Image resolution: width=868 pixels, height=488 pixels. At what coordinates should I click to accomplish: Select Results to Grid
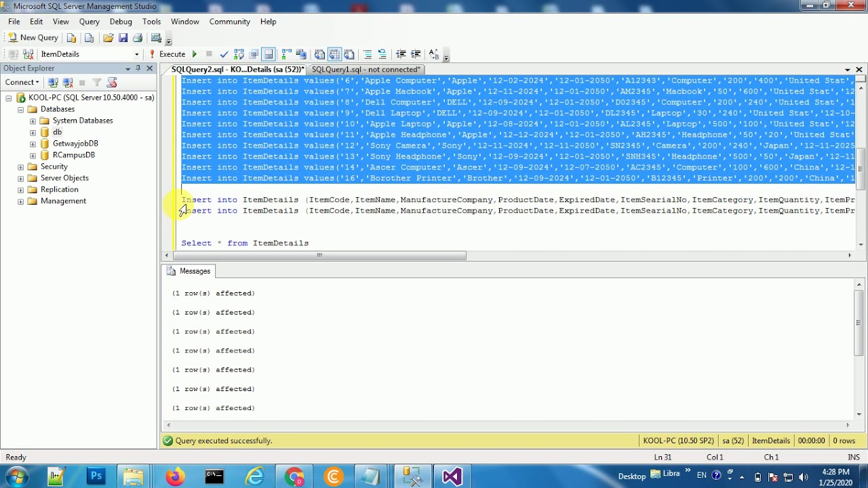334,54
